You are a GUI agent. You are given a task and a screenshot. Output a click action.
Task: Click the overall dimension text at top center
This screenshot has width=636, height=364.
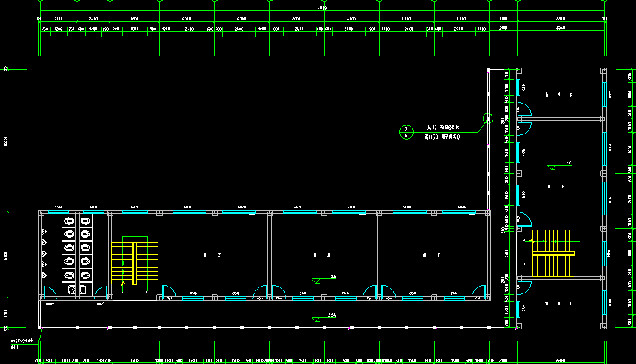[x=321, y=8]
